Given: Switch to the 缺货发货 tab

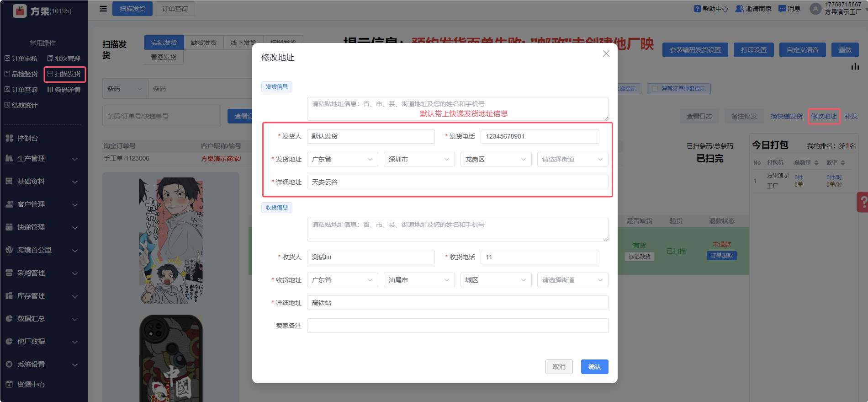Looking at the screenshot, I should (x=204, y=43).
